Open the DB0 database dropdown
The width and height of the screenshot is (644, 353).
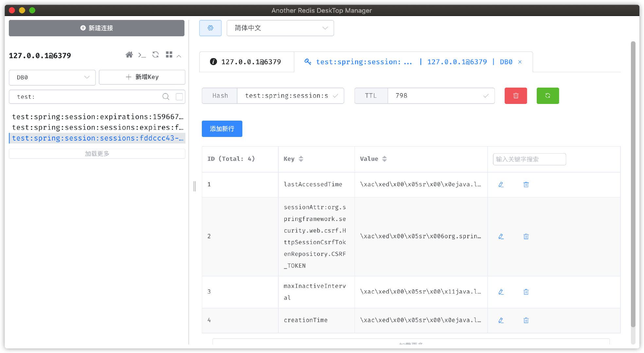coord(52,77)
